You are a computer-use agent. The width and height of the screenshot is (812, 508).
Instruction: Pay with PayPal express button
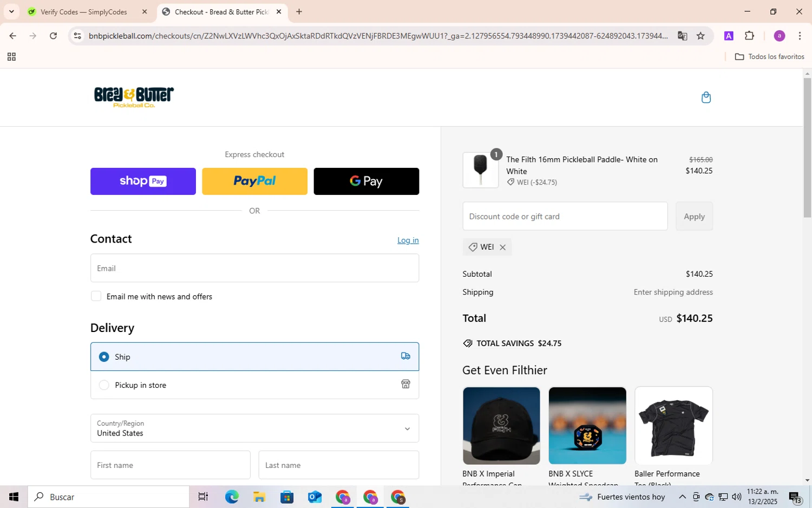tap(254, 181)
